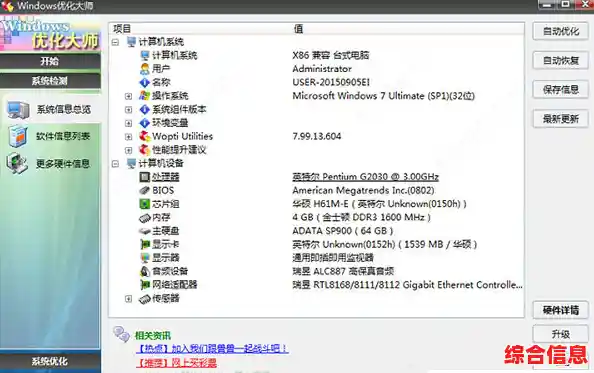Select the 4 GB DDR3 1600 MHz value

point(361,217)
